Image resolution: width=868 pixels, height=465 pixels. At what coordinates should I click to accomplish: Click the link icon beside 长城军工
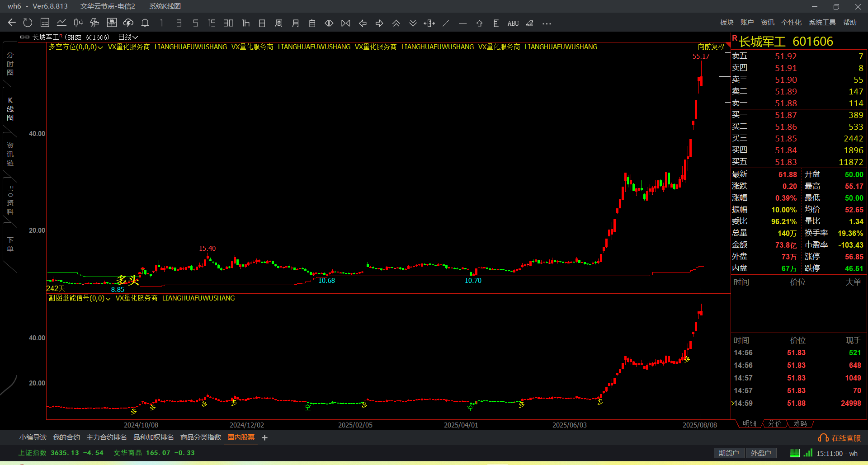click(x=25, y=37)
